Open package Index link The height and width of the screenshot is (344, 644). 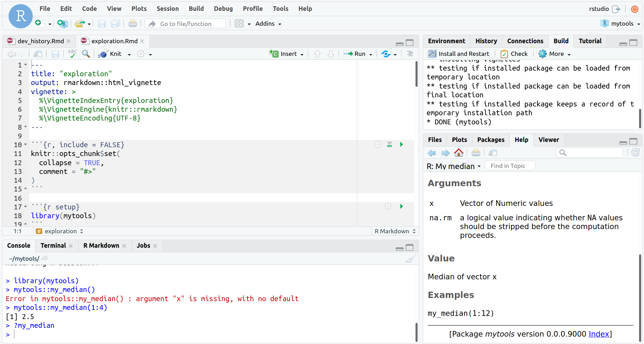coord(599,334)
